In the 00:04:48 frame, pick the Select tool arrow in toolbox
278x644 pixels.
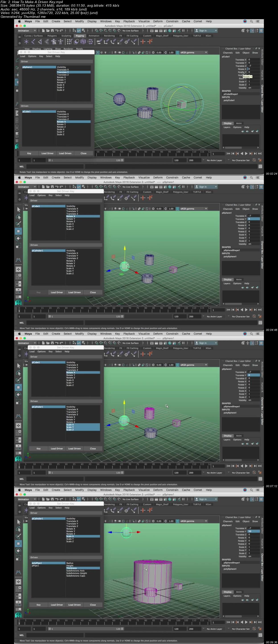[x=18, y=209]
